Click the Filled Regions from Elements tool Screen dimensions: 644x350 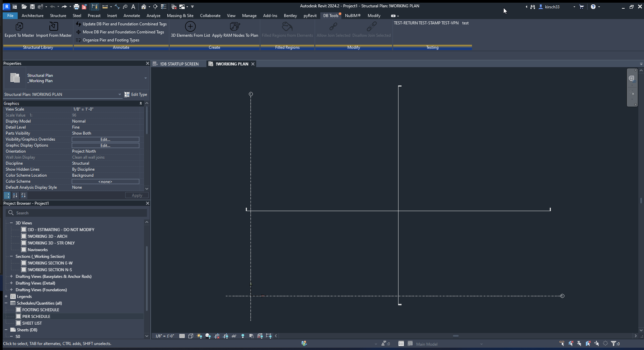point(287,30)
